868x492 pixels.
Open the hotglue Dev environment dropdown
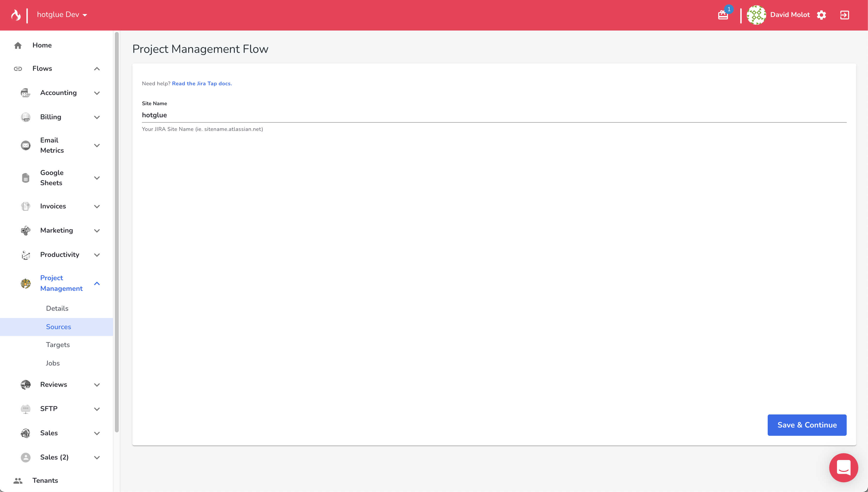tap(62, 15)
